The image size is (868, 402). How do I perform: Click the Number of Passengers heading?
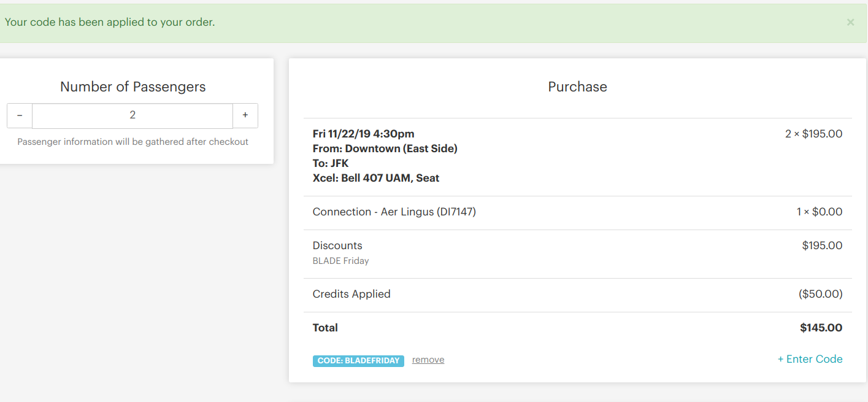(133, 87)
